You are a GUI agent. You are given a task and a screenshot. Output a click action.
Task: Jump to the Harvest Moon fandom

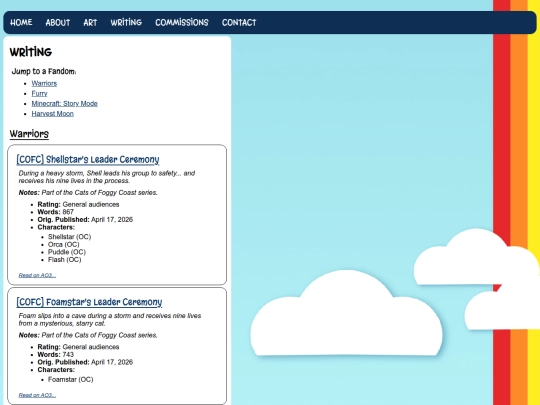(x=52, y=113)
